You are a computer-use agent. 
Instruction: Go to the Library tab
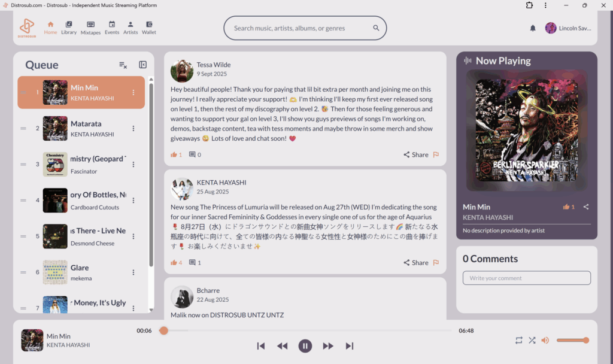click(x=69, y=28)
